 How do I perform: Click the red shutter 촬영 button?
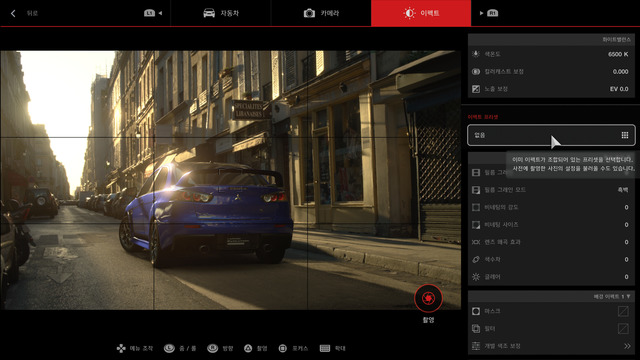(x=428, y=298)
